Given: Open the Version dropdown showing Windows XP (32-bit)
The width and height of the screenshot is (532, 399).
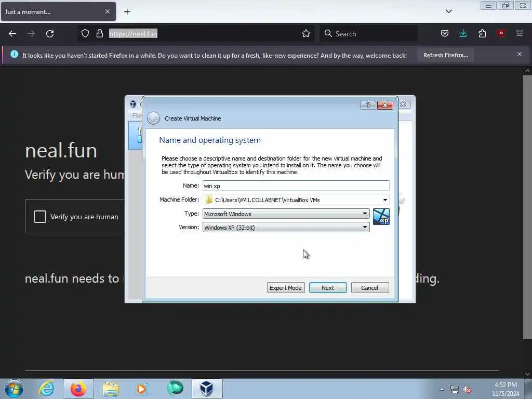Looking at the screenshot, I should (286, 228).
